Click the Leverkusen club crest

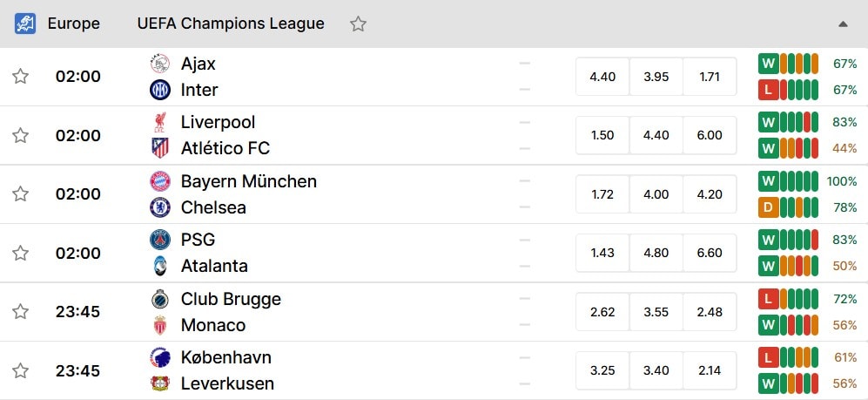pos(160,383)
